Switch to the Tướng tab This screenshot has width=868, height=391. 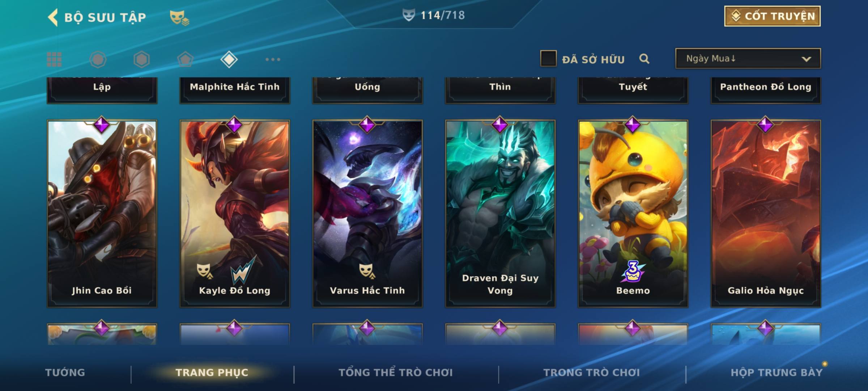pos(65,373)
